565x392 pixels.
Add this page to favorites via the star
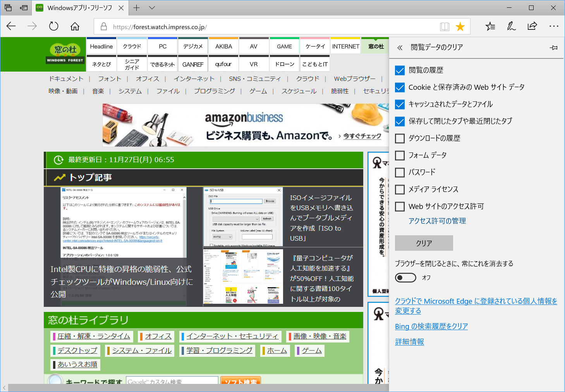click(460, 26)
